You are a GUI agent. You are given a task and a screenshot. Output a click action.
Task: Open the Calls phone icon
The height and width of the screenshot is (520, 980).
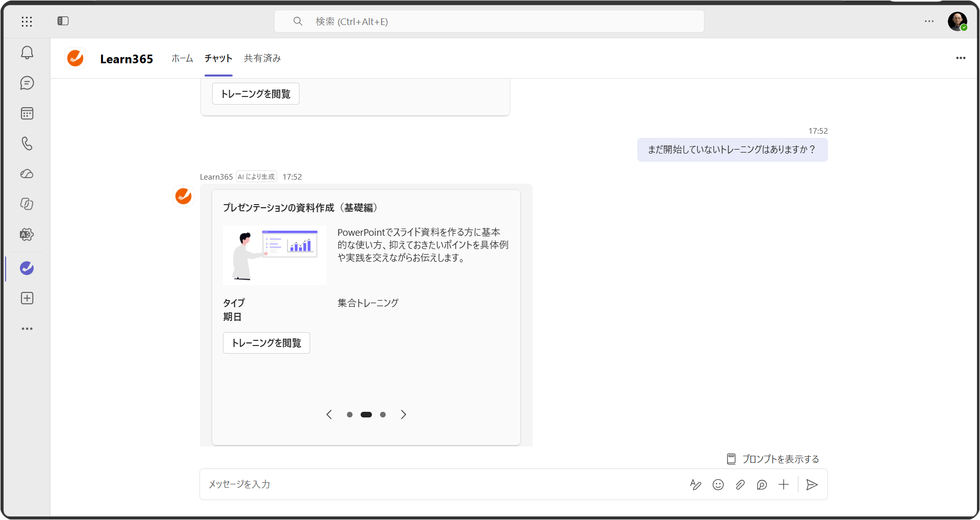pyautogui.click(x=27, y=143)
